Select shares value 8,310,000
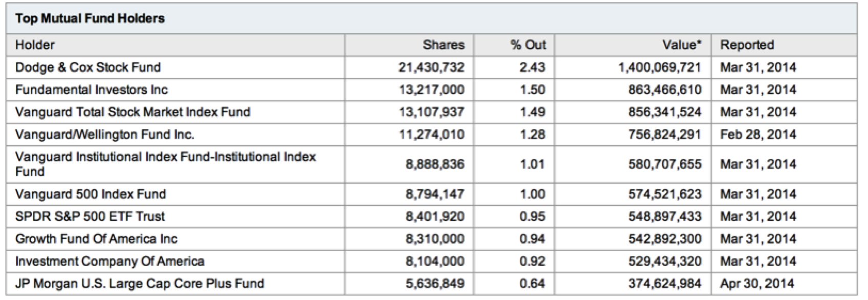Screen dimensions: 868x300 [435, 239]
